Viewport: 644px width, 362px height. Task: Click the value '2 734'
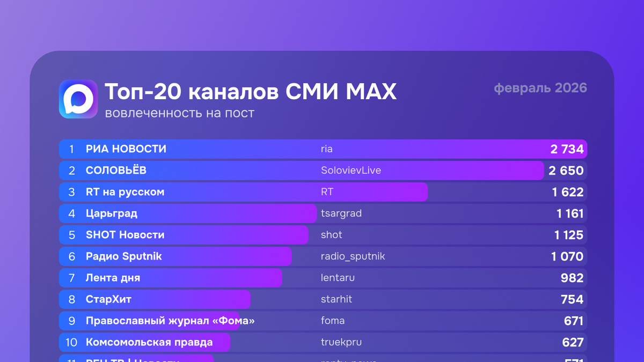click(x=567, y=149)
